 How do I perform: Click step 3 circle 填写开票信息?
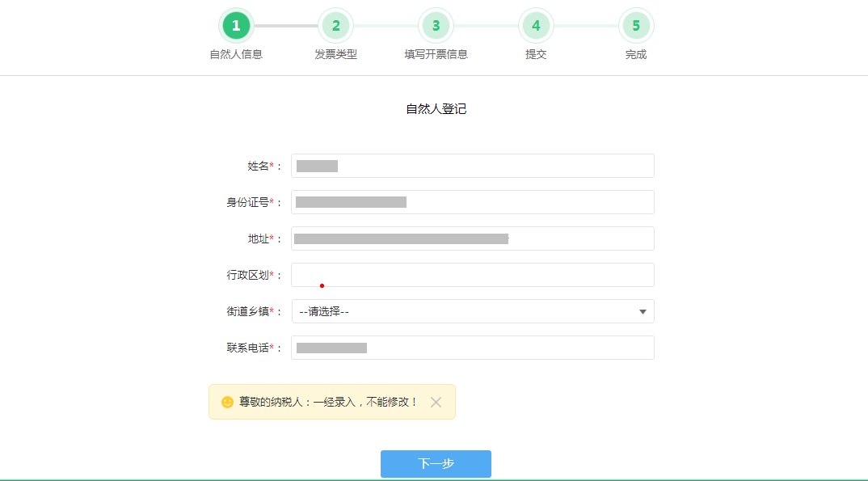point(436,26)
